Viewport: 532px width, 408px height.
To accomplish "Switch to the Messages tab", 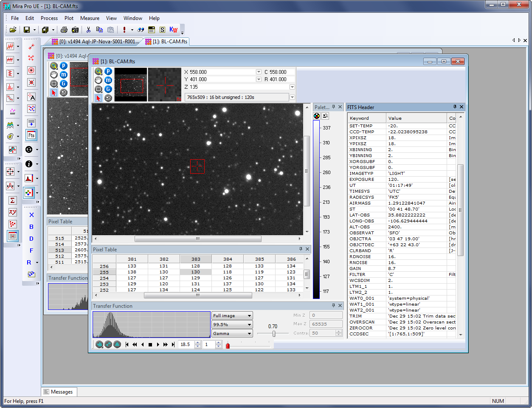I will tap(59, 392).
